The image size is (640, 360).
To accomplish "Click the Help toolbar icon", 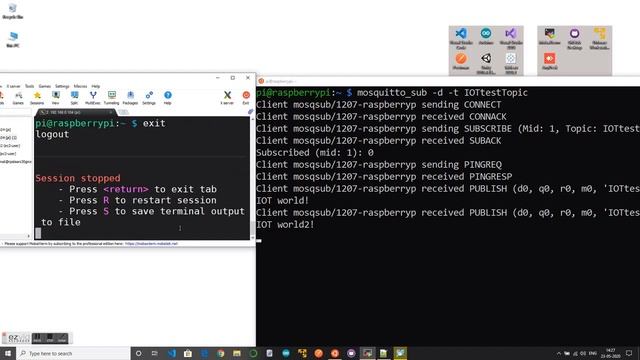I will (x=168, y=98).
